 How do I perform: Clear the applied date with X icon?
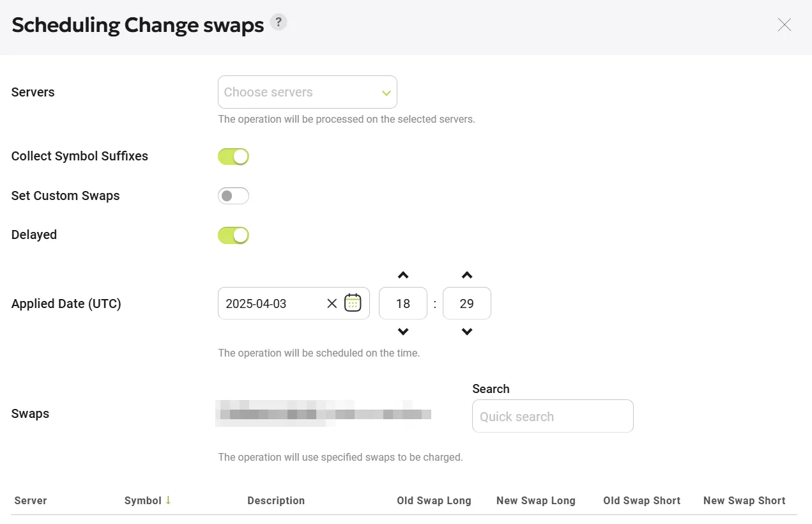coord(332,304)
